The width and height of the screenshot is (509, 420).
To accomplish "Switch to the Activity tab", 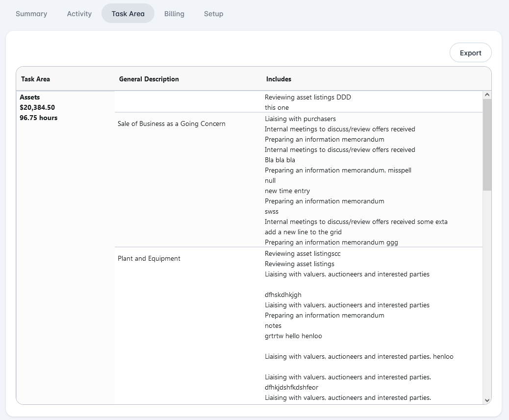I will pos(79,14).
